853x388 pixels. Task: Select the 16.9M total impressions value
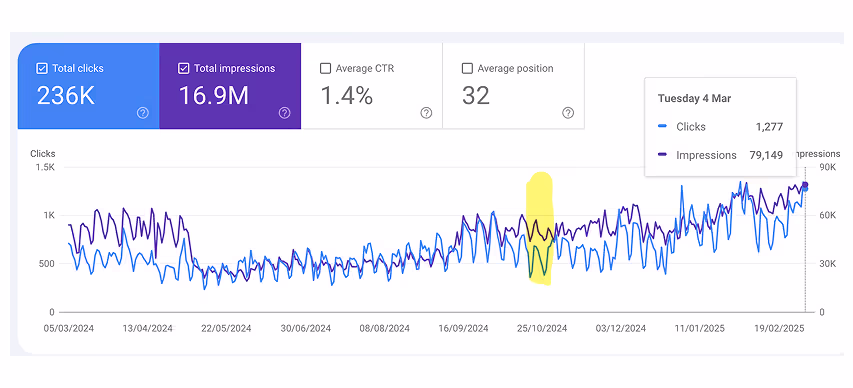214,95
